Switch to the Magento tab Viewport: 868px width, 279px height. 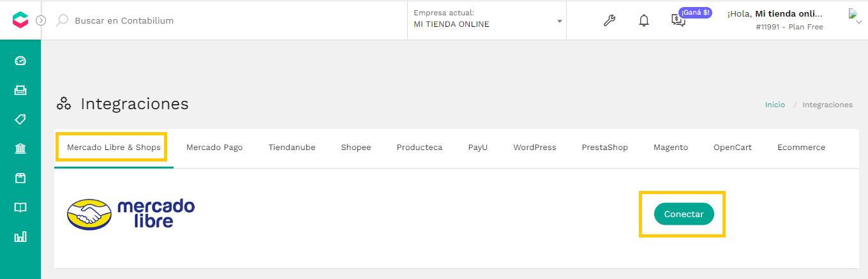point(671,147)
